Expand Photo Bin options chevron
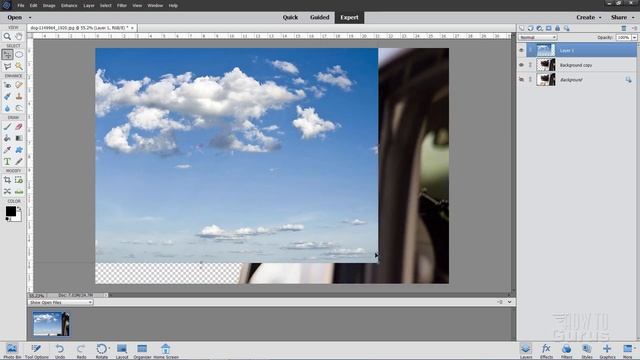Image resolution: width=640 pixels, height=360 pixels. 509,302
